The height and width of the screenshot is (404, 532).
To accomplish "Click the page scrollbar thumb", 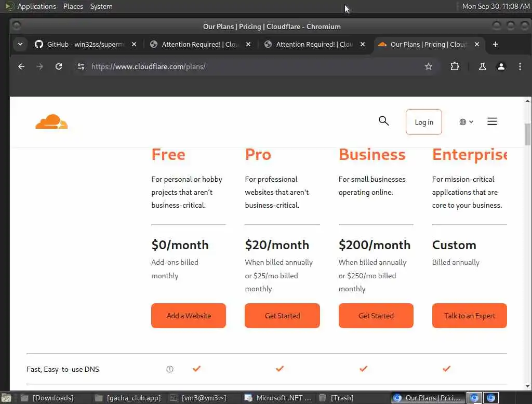I will 527,134.
